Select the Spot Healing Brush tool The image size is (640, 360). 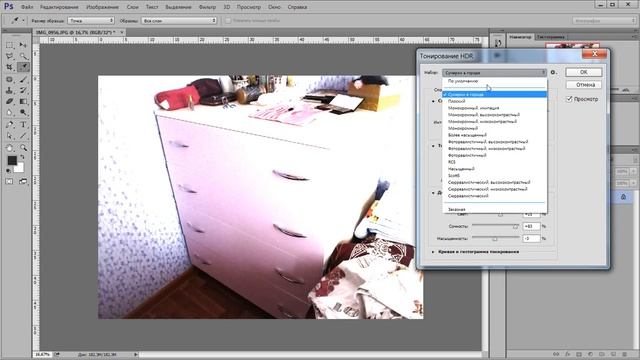(9, 79)
